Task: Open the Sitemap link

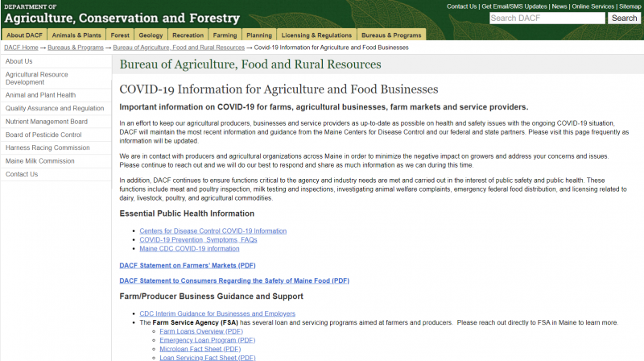Action: (x=630, y=6)
